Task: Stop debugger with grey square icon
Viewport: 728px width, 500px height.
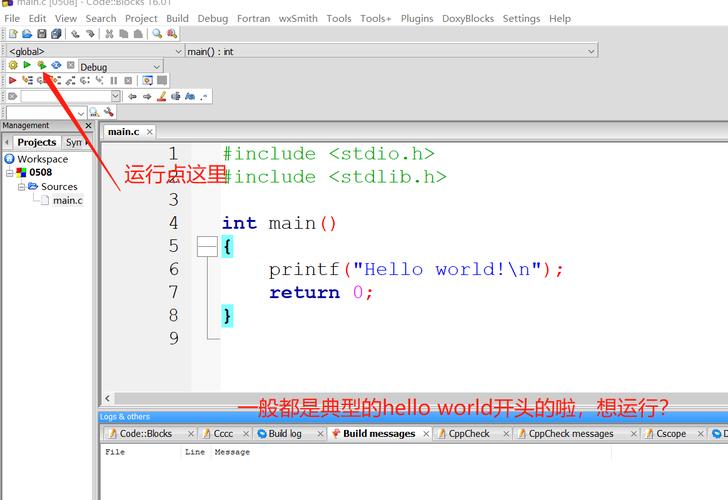Action: [128, 80]
